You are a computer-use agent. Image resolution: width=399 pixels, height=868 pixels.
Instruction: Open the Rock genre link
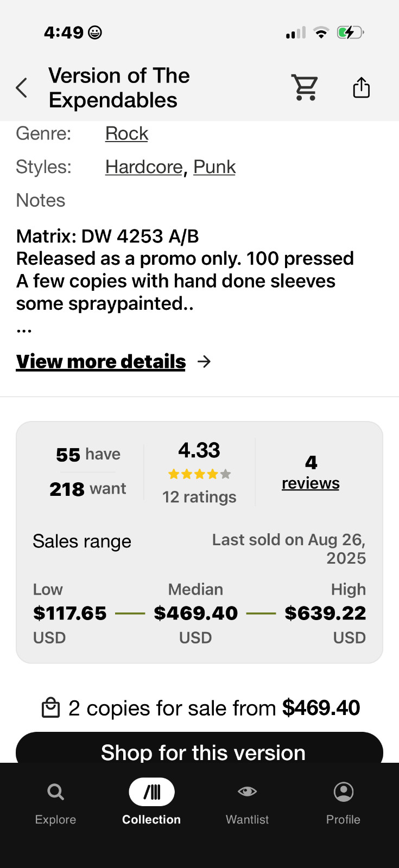[126, 133]
